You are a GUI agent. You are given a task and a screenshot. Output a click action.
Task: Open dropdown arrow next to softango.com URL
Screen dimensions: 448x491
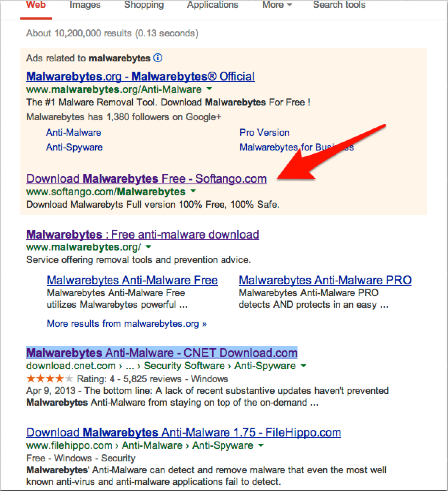click(x=193, y=192)
